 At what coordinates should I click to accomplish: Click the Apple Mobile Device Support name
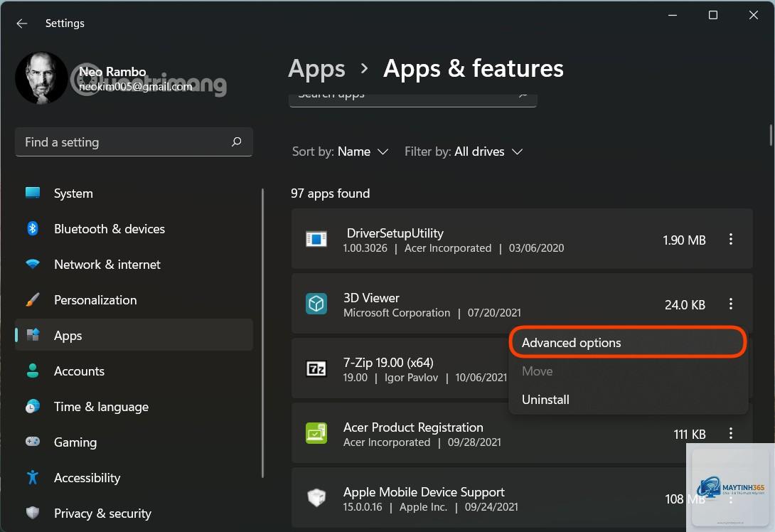[x=424, y=492]
